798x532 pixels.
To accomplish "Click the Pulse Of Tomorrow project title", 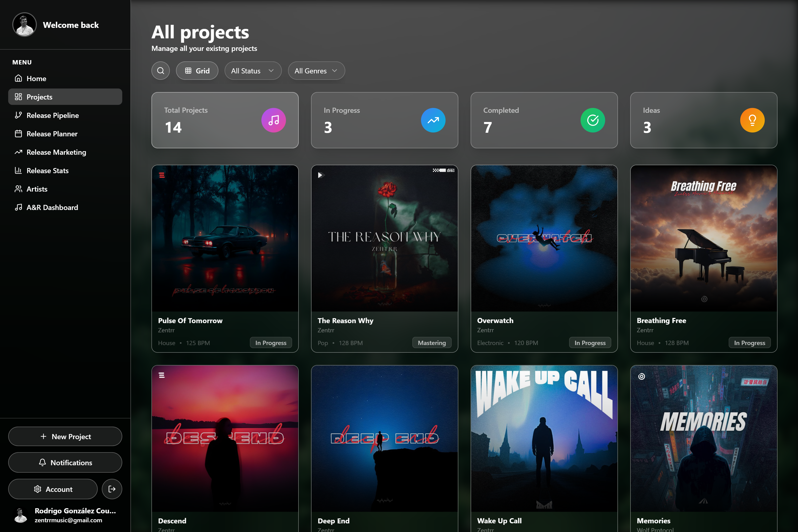I will tap(190, 320).
